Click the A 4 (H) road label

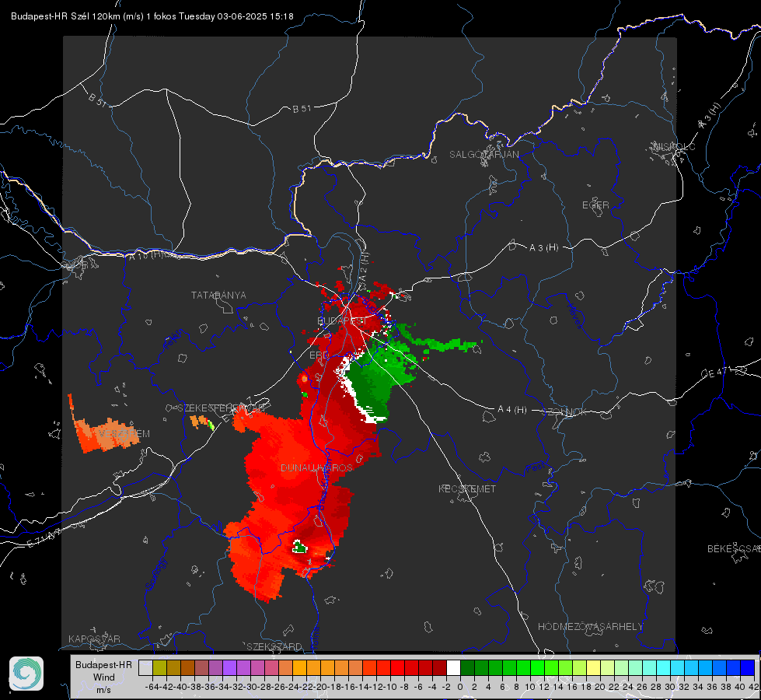[512, 410]
